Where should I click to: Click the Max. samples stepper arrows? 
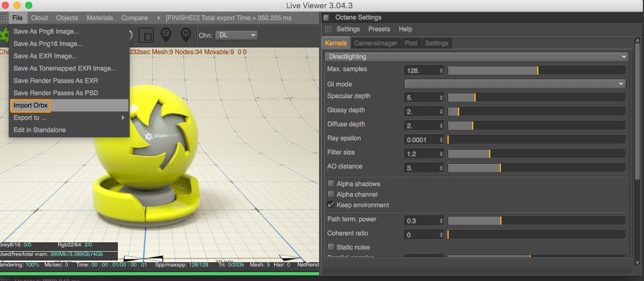[x=441, y=70]
